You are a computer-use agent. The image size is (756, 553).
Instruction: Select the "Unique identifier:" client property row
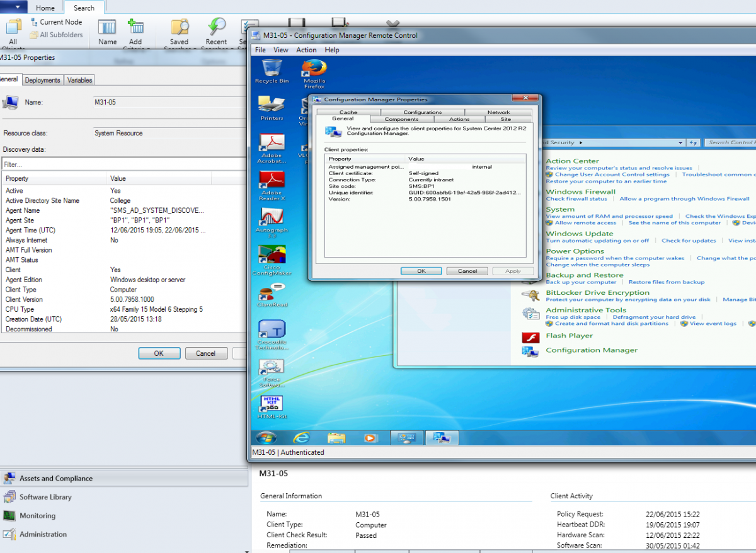pyautogui.click(x=425, y=193)
